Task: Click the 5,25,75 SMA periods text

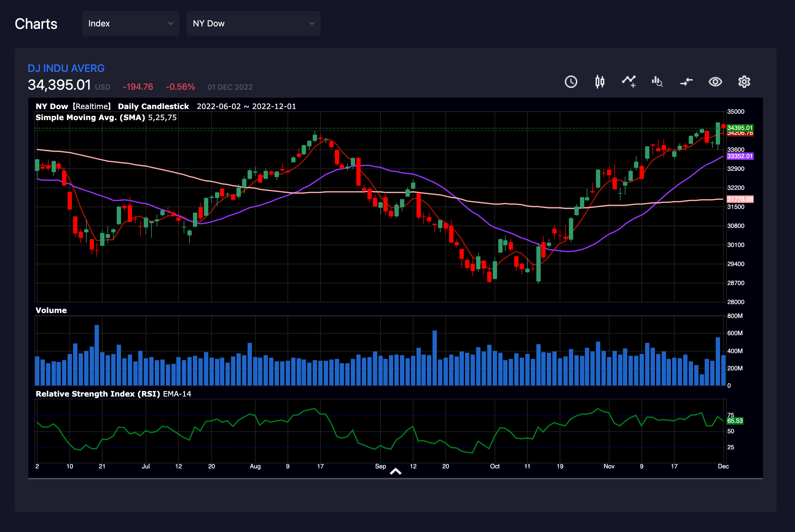Action: (162, 117)
